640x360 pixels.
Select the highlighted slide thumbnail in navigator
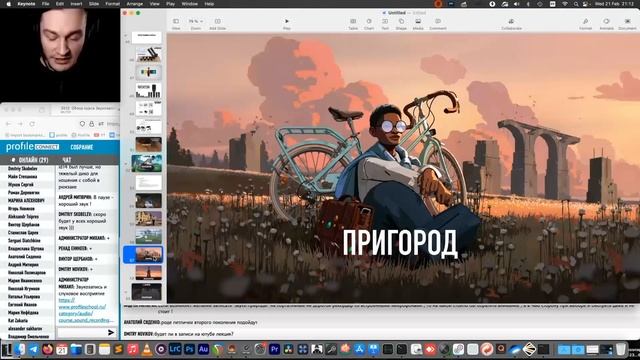[x=149, y=254]
